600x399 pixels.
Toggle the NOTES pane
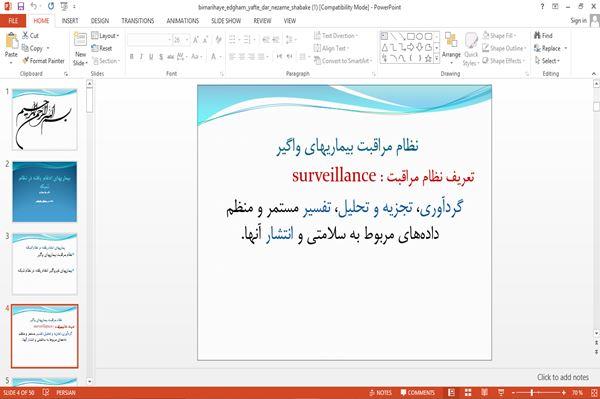(381, 393)
